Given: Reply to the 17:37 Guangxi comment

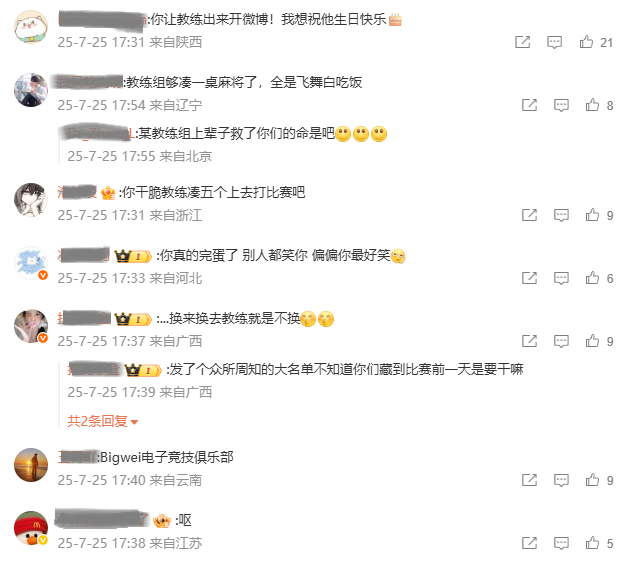Looking at the screenshot, I should pyautogui.click(x=561, y=341).
